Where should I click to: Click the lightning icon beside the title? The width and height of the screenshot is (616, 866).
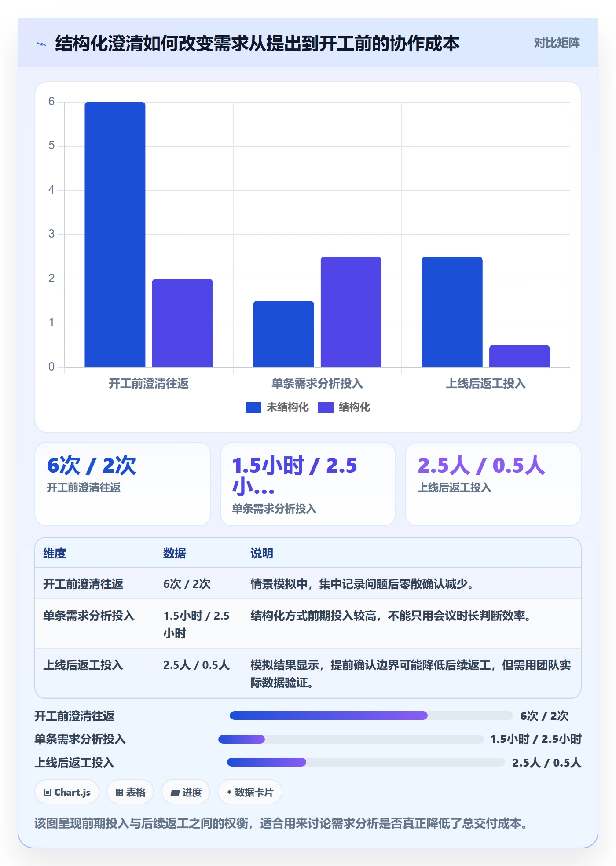point(42,44)
